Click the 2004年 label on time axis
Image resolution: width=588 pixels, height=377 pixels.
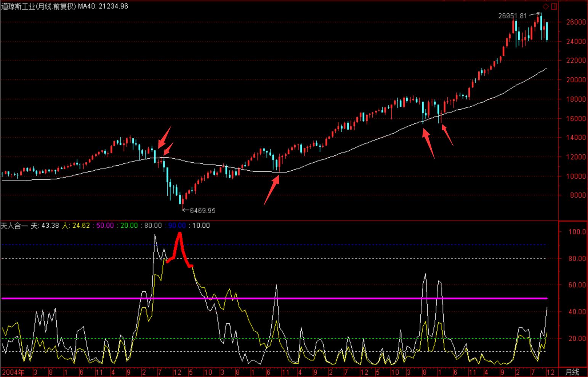(13, 372)
